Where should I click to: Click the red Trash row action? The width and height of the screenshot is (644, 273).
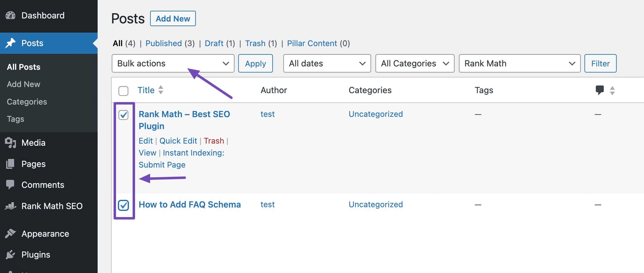[x=214, y=141]
